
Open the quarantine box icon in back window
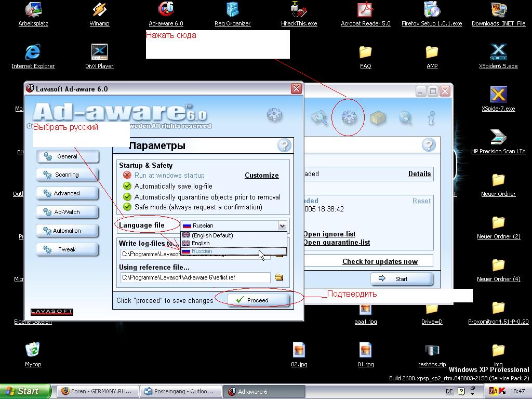pos(377,118)
